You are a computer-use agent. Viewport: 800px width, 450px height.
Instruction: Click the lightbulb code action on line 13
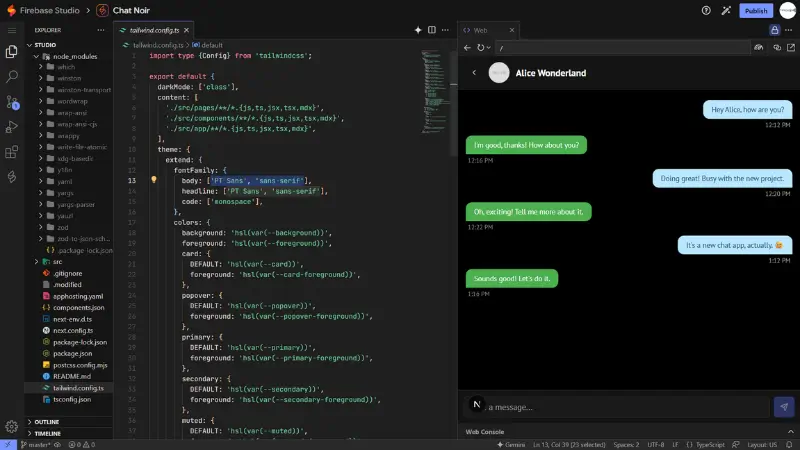(x=154, y=180)
